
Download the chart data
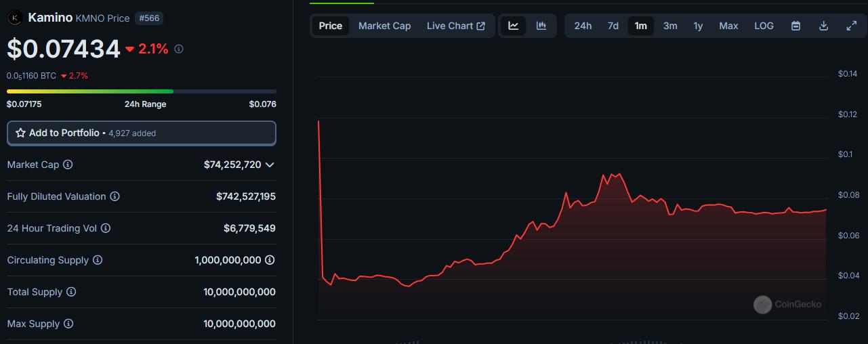824,26
